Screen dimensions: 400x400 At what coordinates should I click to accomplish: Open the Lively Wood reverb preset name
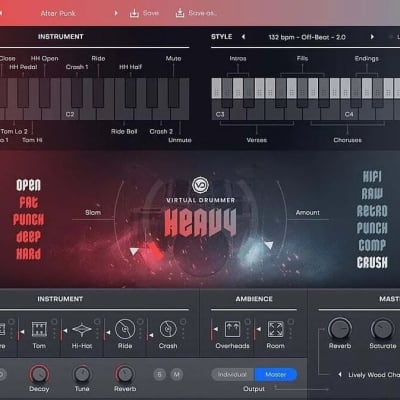[374, 375]
